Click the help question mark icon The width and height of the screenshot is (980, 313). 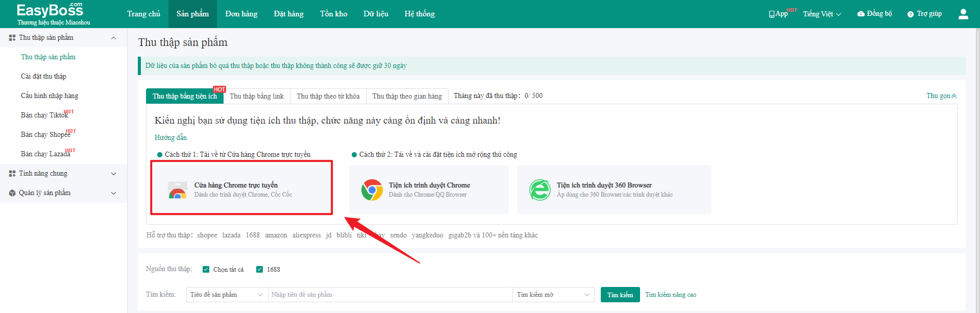click(x=911, y=14)
